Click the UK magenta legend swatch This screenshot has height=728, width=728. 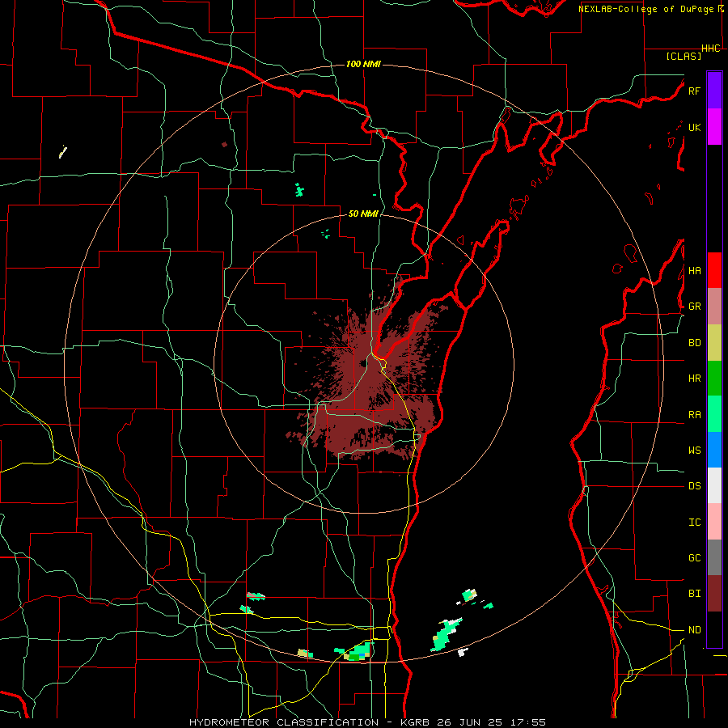tap(714, 127)
